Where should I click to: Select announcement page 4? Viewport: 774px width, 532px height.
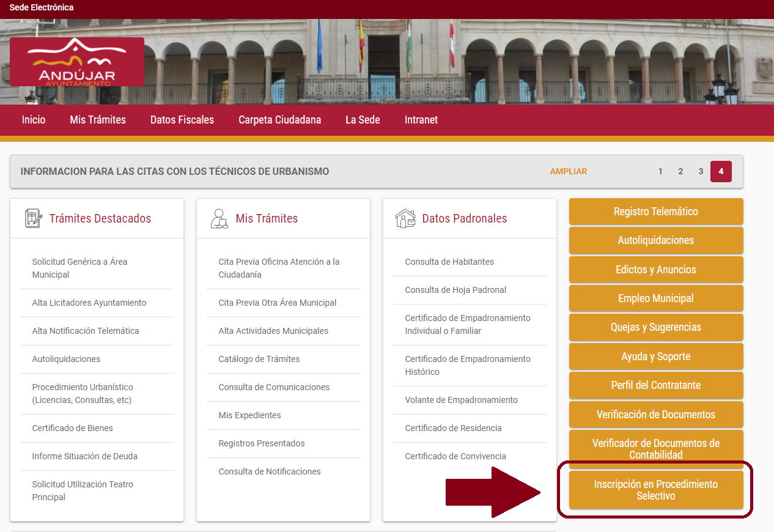(x=721, y=172)
